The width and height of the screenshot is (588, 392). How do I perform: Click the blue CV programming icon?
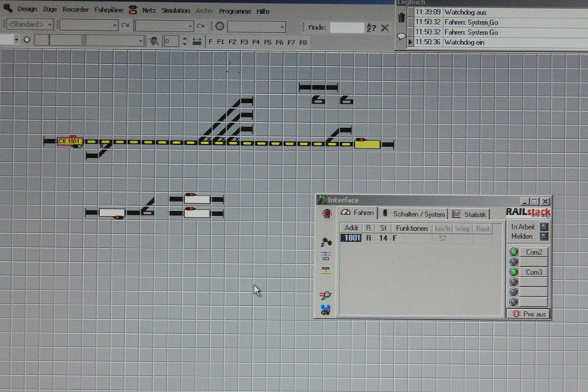pos(326,309)
